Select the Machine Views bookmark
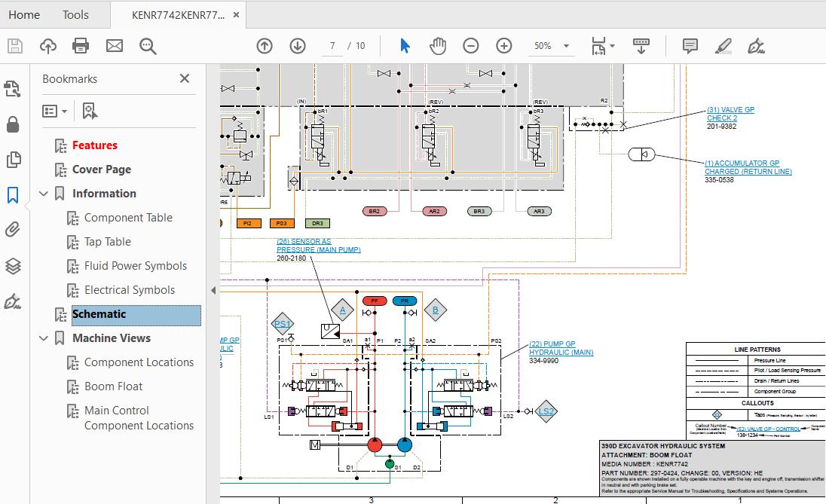 pyautogui.click(x=112, y=338)
